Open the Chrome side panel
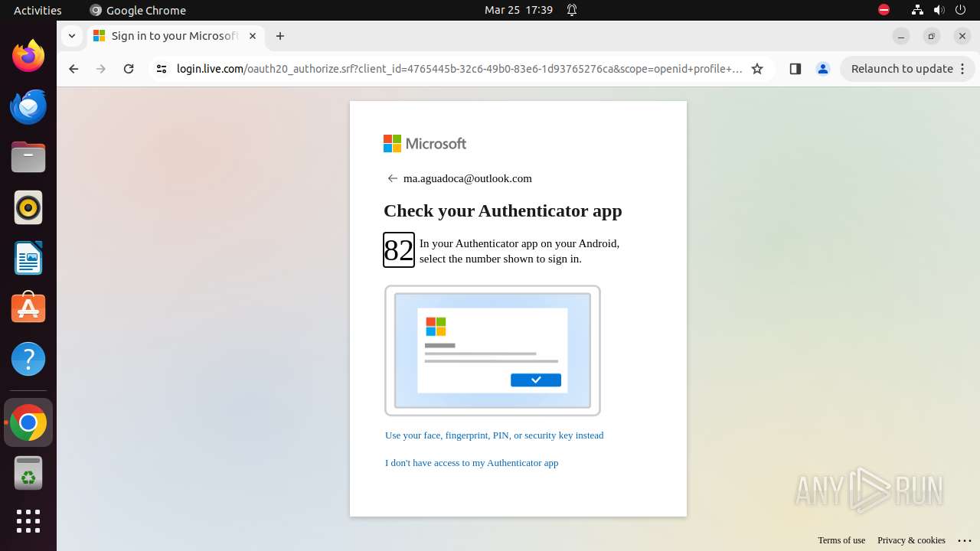The height and width of the screenshot is (551, 980). pyautogui.click(x=795, y=69)
